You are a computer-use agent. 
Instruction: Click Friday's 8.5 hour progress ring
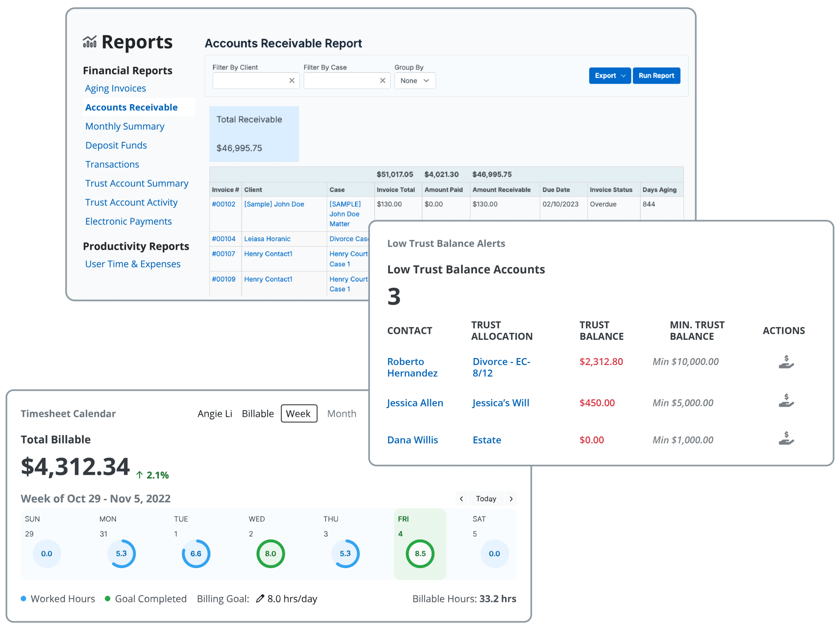point(420,554)
